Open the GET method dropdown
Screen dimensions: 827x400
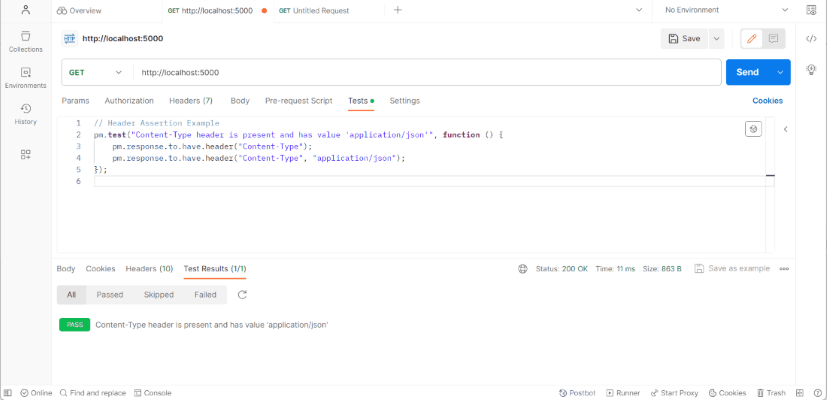tap(95, 72)
